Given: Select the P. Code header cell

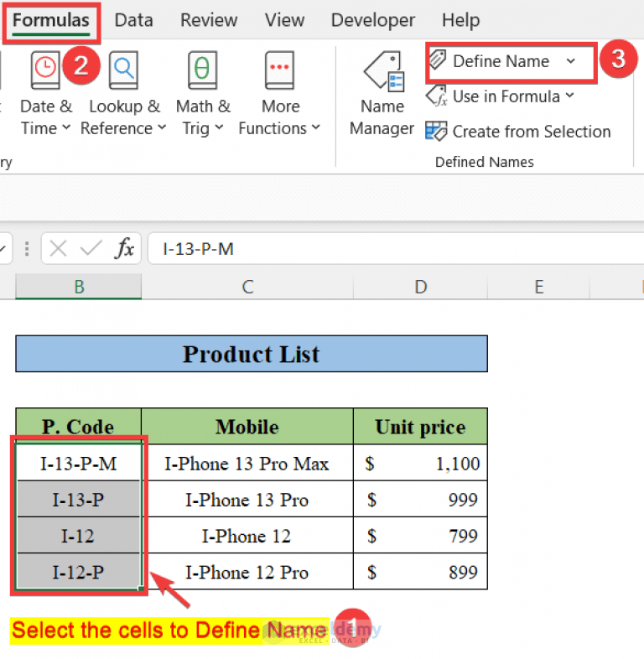Looking at the screenshot, I should tap(78, 426).
